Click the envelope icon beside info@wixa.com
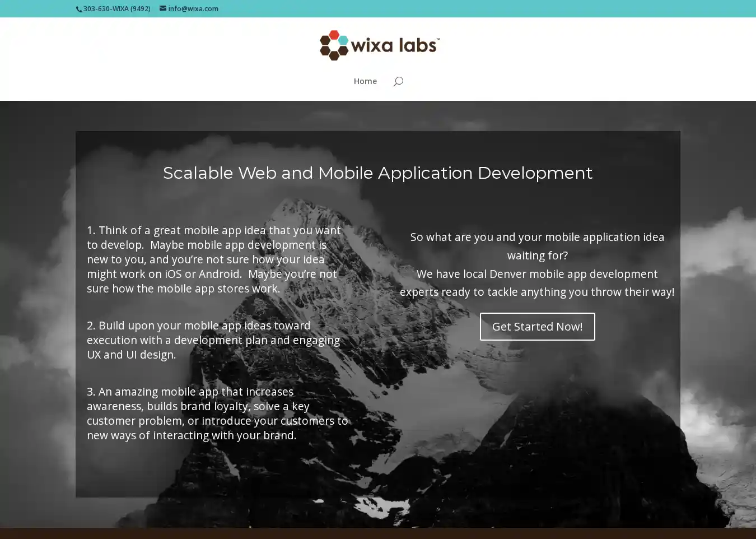This screenshot has width=756, height=539. (x=163, y=8)
